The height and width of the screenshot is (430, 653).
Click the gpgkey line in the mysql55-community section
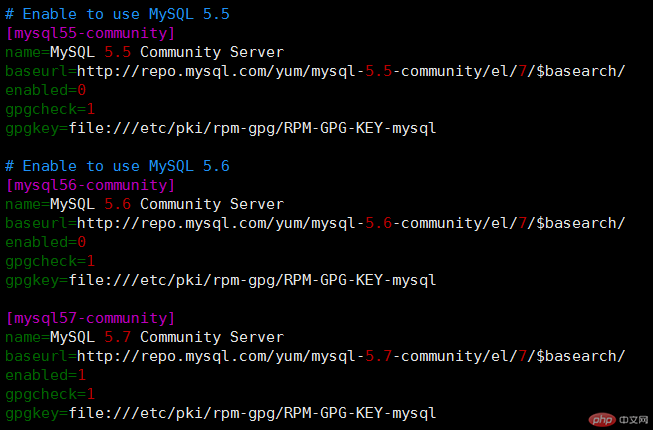click(x=220, y=128)
